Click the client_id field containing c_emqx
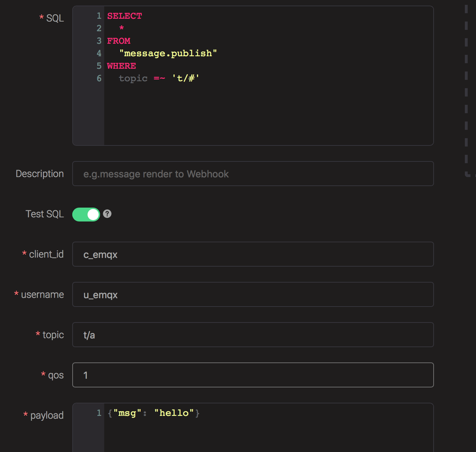476x452 pixels. [x=253, y=254]
